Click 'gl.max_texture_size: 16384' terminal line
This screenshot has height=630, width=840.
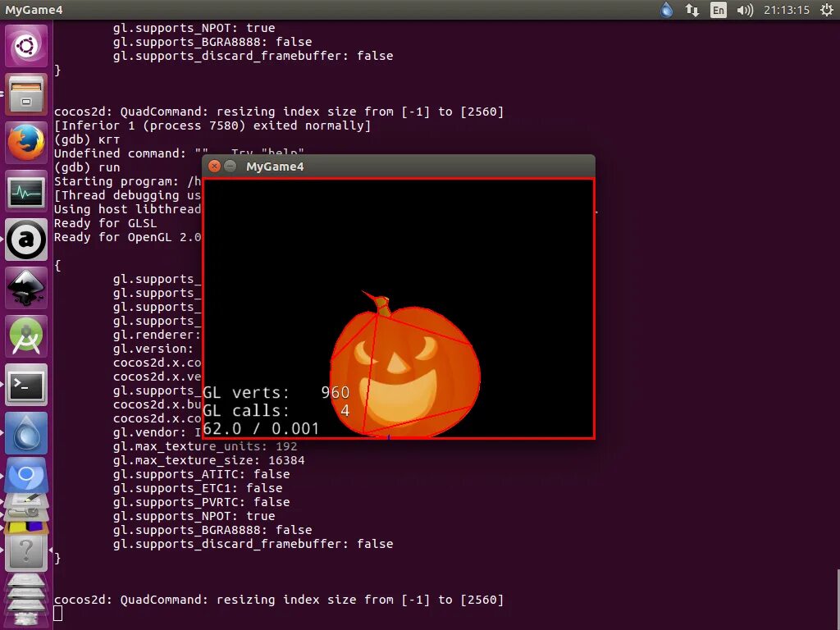click(209, 460)
